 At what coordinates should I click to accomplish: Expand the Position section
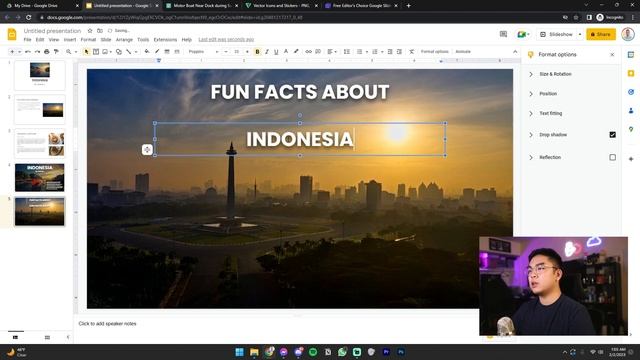click(x=531, y=94)
